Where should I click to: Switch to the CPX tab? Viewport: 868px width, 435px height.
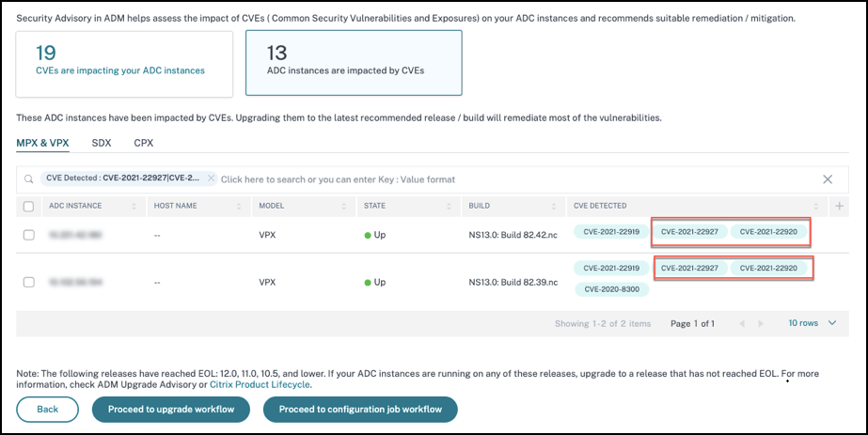143,143
